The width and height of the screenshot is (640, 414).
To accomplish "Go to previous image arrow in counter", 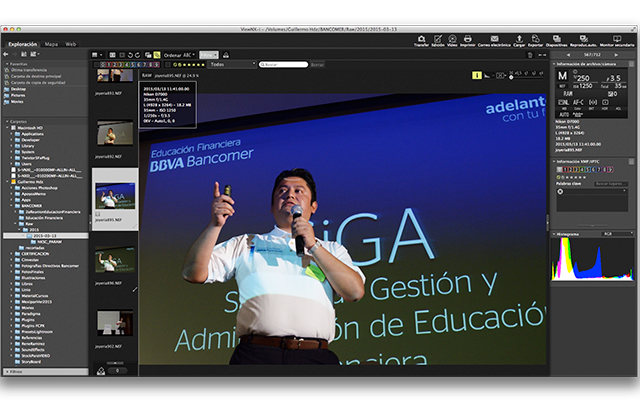I will 568,55.
